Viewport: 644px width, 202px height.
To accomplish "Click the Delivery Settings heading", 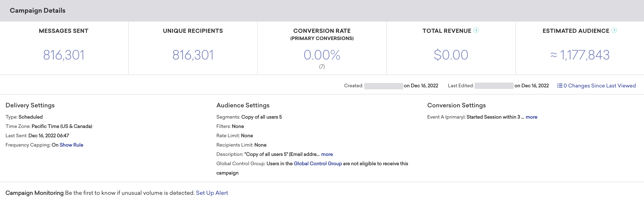I will pos(30,105).
